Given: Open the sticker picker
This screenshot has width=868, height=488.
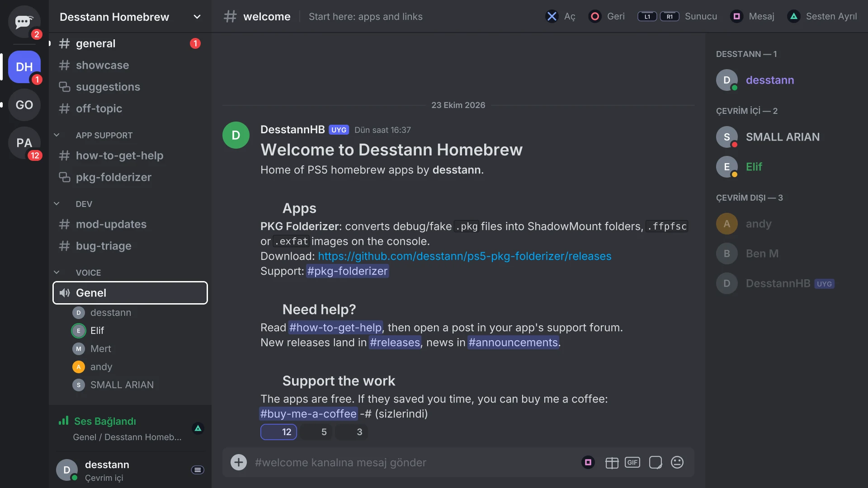Looking at the screenshot, I should point(656,462).
